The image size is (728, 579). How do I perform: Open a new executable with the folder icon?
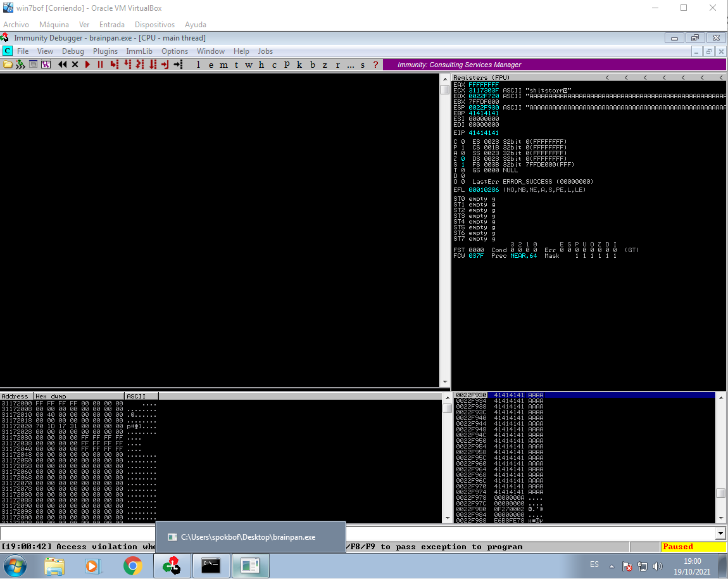pyautogui.click(x=8, y=64)
